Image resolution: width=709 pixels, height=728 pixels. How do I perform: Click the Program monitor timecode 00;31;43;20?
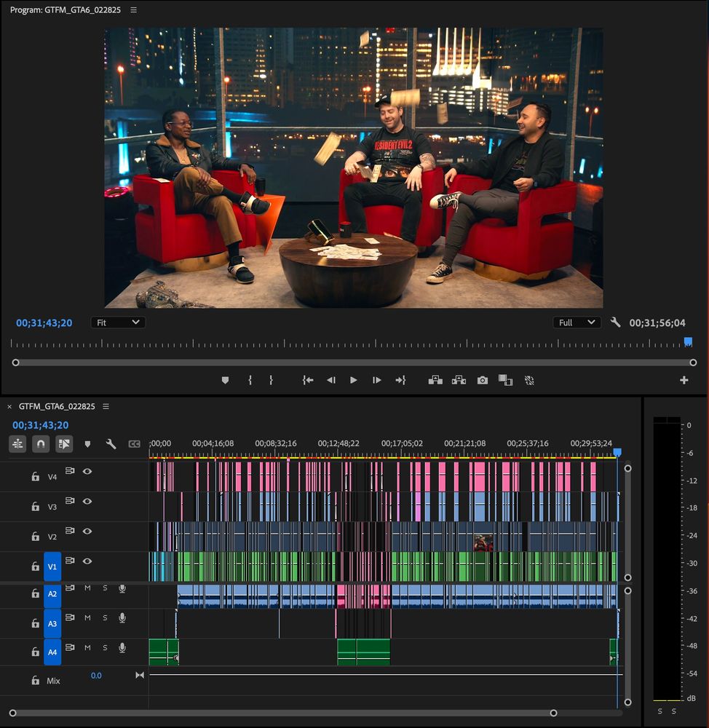point(44,323)
